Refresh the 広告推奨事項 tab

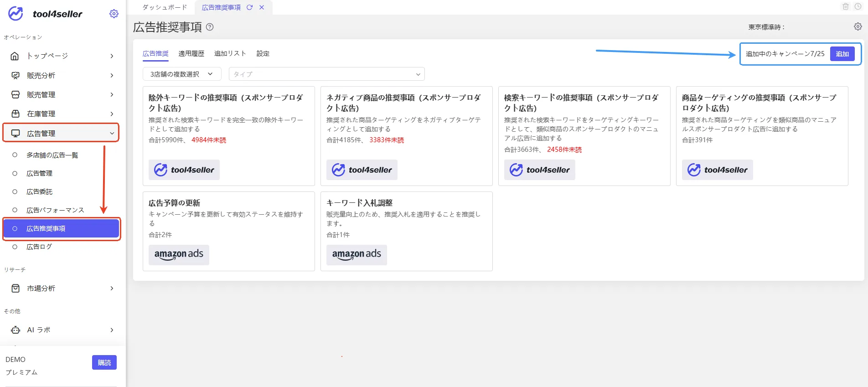pyautogui.click(x=249, y=7)
